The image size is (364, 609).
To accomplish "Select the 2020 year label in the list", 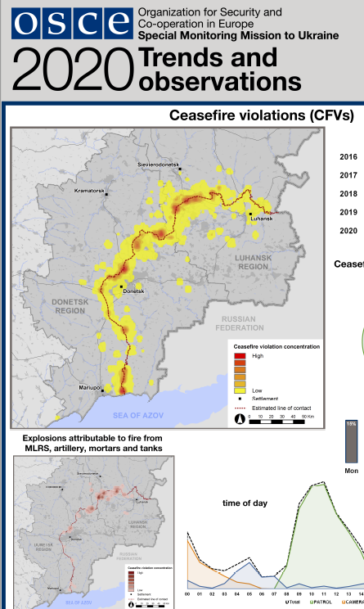I will point(348,231).
